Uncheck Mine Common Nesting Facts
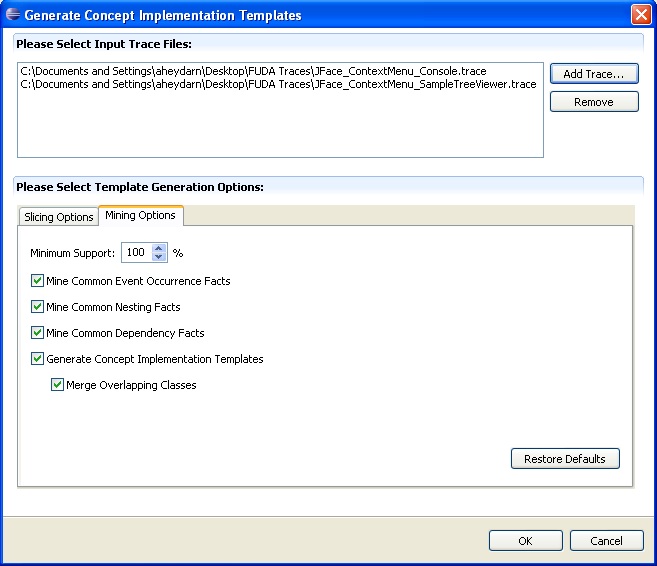 click(38, 307)
